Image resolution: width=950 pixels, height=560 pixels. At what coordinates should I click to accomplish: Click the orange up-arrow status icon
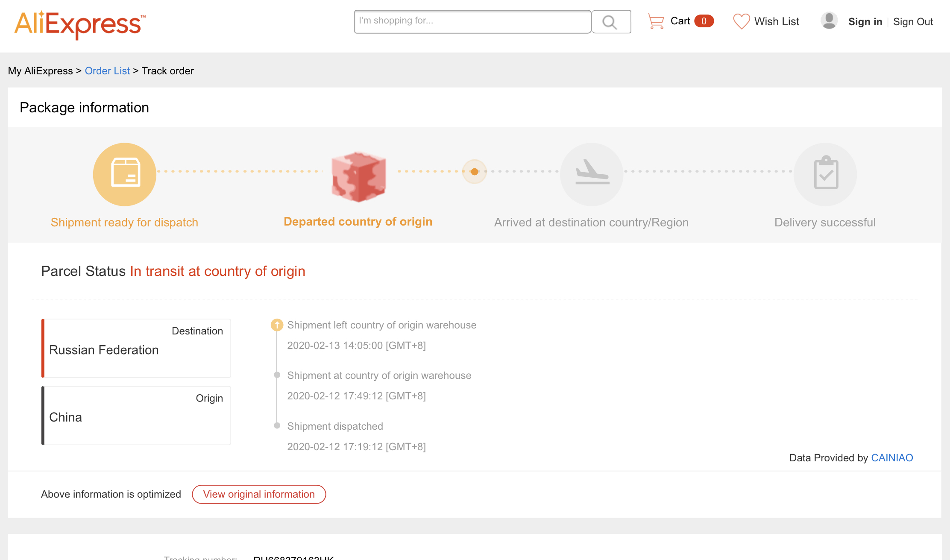coord(277,325)
